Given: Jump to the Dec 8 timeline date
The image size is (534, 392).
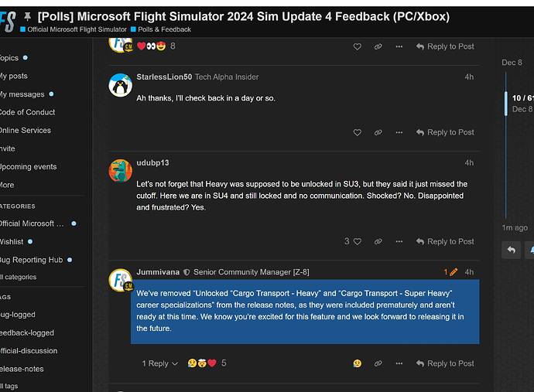Looking at the screenshot, I should click(512, 63).
